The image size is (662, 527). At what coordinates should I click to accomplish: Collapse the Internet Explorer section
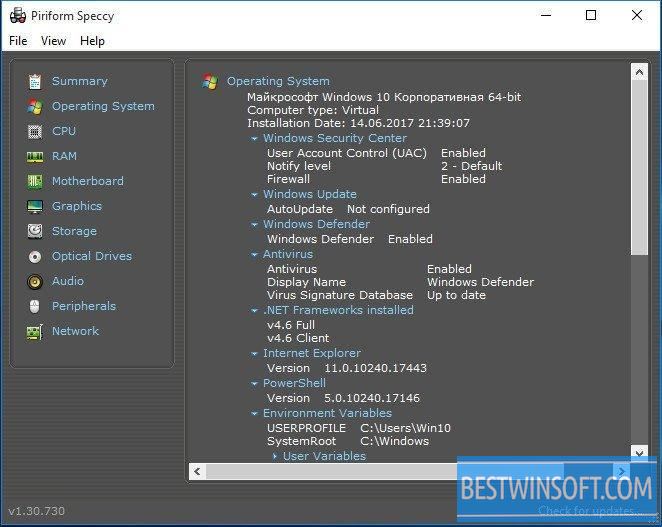[254, 354]
